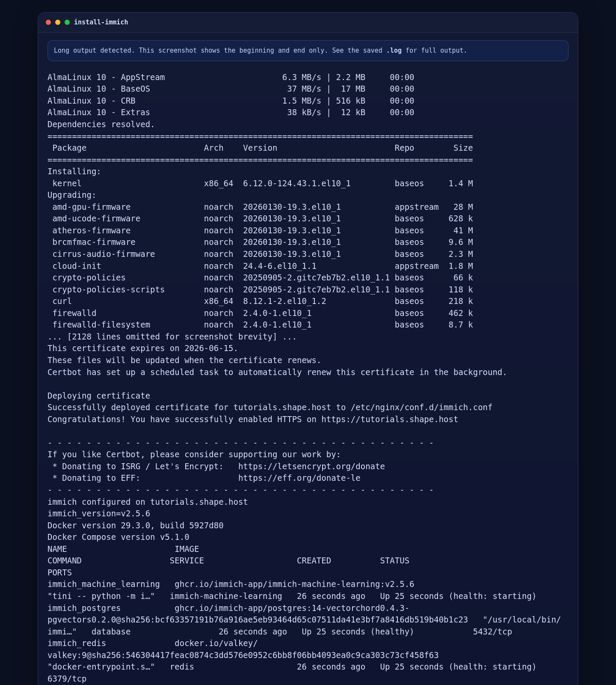Click the STATUS column header
The width and height of the screenshot is (616, 685).
pos(395,561)
